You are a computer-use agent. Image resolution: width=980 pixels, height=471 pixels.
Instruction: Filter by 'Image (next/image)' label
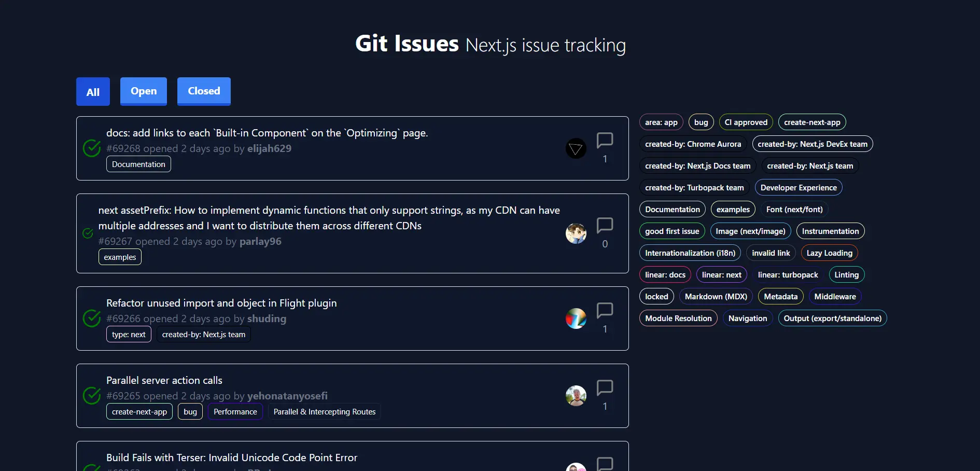pos(751,231)
